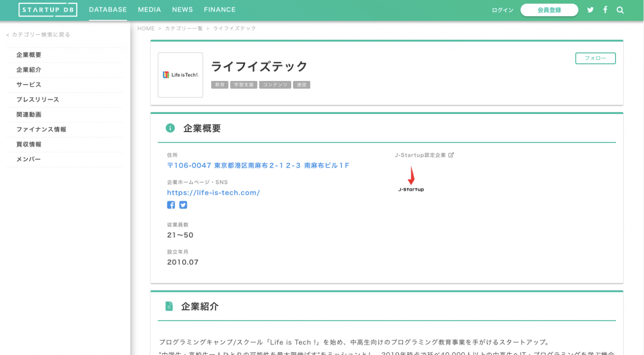Screen dimensions: 644x355
Task: Click the Life is Tech! company logo
Action: tap(180, 75)
